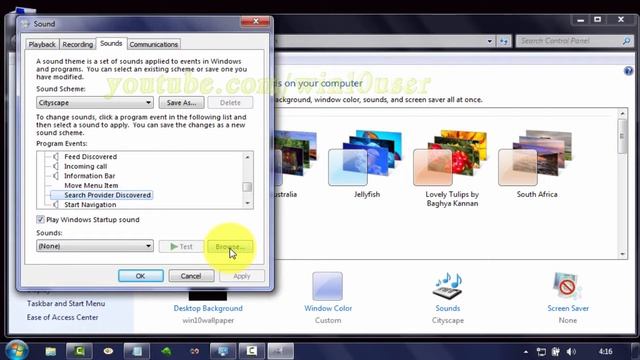This screenshot has height=360, width=640.
Task: Select Move Menu Item program event
Action: coord(91,185)
